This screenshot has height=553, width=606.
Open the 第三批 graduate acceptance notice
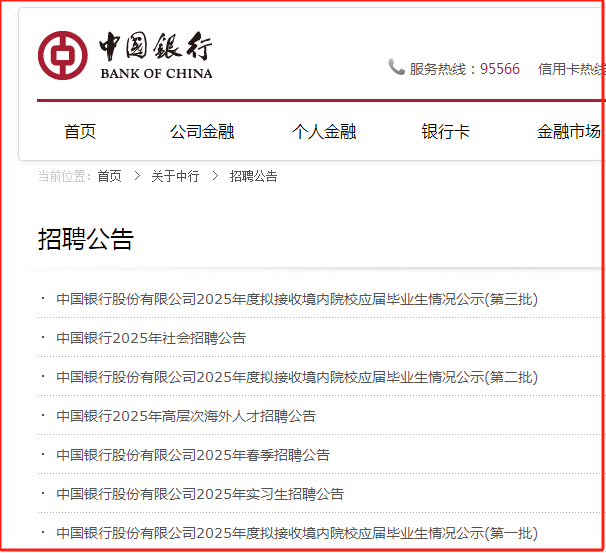pyautogui.click(x=297, y=299)
